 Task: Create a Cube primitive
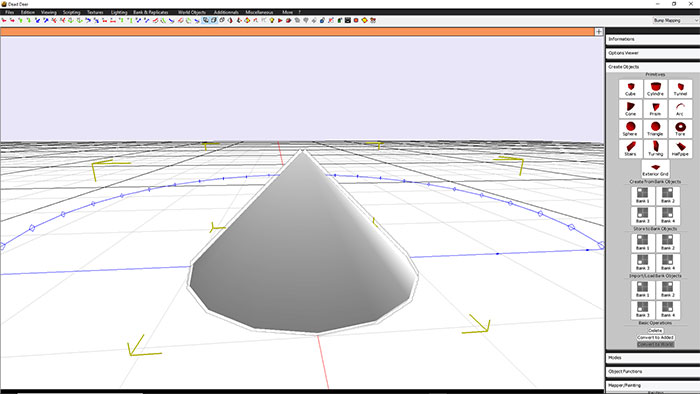[630, 89]
